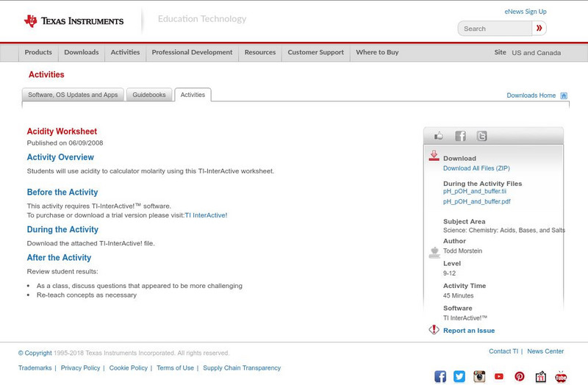Change site region from US and Canada
The width and height of the screenshot is (588, 385).
(537, 53)
